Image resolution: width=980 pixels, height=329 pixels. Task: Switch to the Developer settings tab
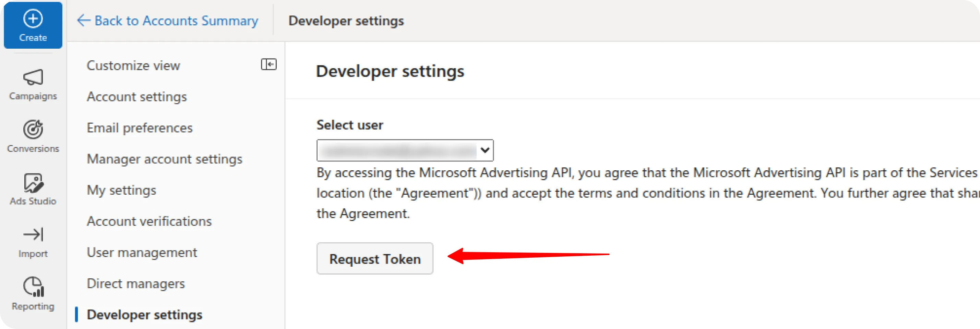[x=346, y=21]
